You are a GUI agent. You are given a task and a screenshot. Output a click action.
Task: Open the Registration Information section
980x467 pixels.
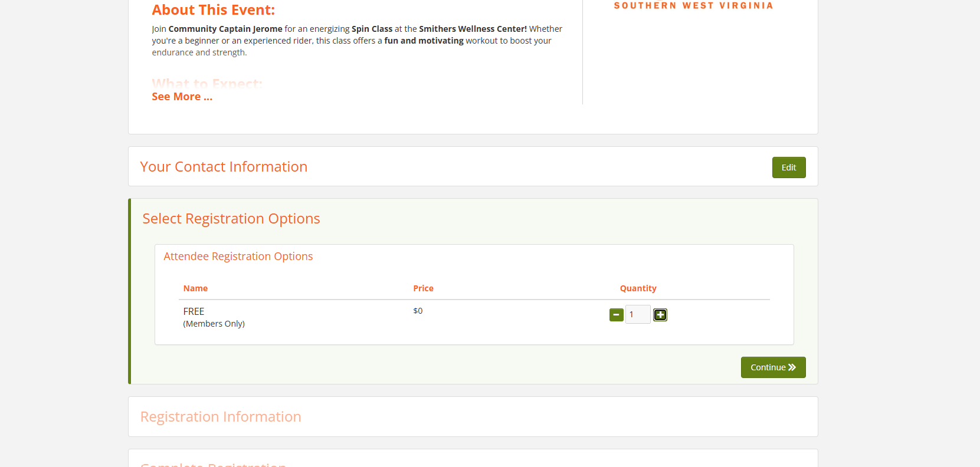click(221, 417)
